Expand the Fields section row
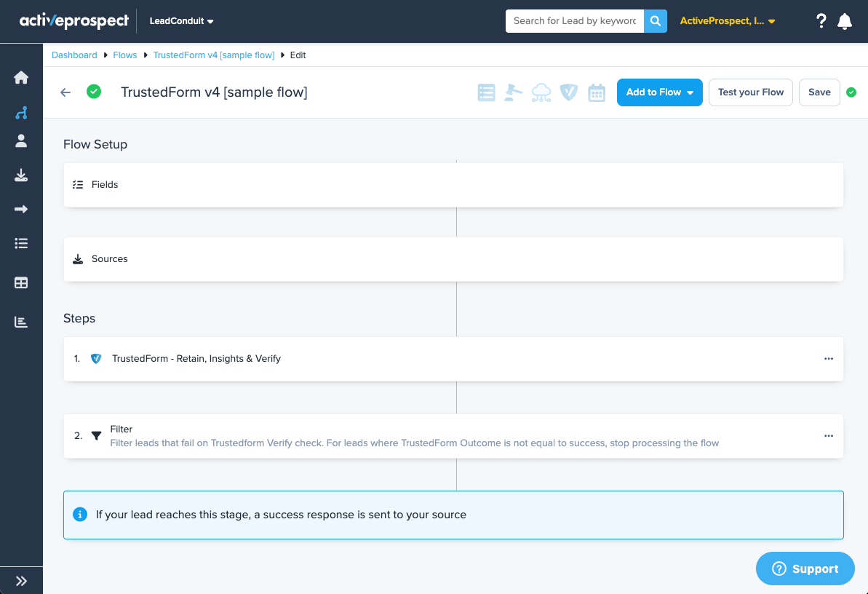The image size is (868, 594). tap(453, 185)
